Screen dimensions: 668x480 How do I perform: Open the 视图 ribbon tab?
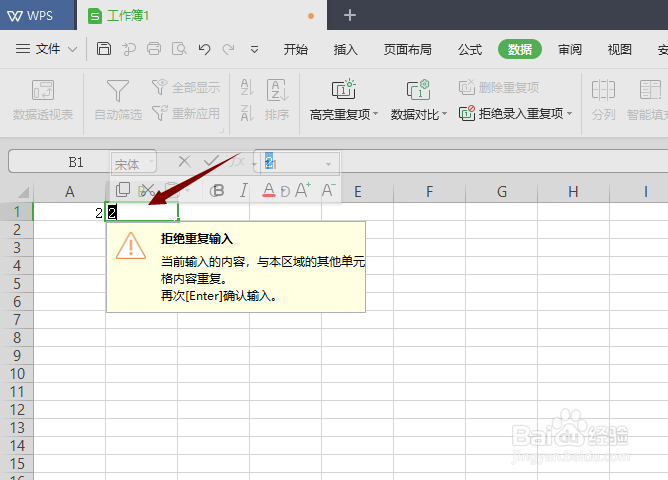tap(619, 49)
